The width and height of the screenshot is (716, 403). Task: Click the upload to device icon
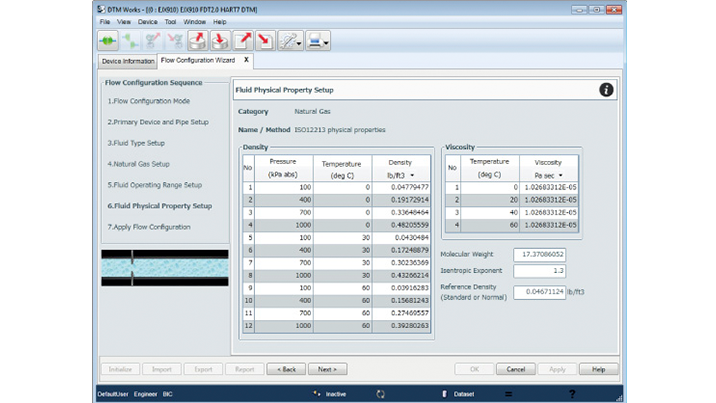click(x=199, y=41)
